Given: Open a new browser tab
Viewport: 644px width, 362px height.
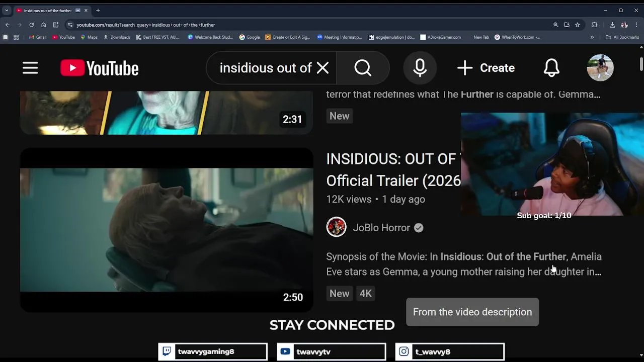Looking at the screenshot, I should coord(98,10).
